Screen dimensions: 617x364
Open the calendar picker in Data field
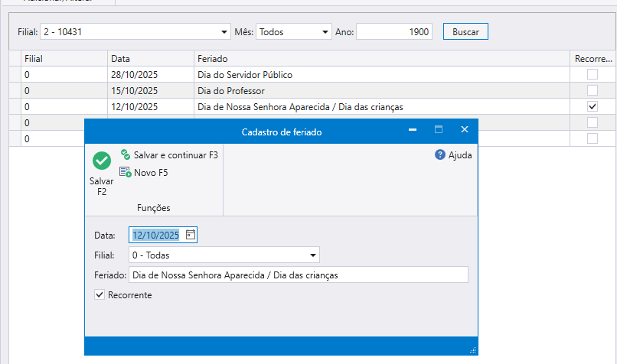191,235
